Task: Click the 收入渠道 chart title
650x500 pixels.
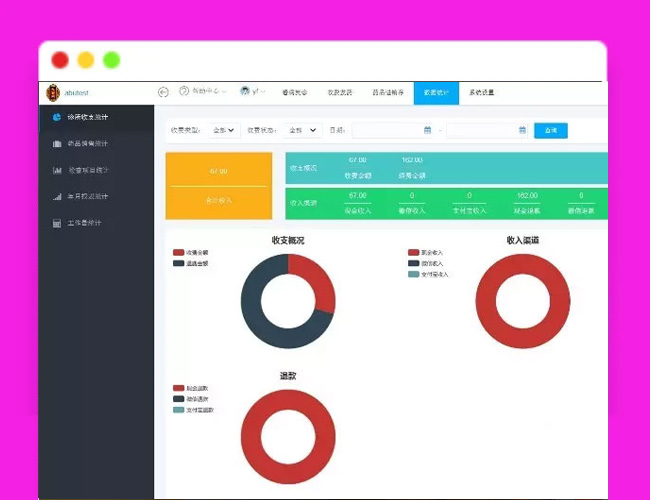Action: [523, 240]
